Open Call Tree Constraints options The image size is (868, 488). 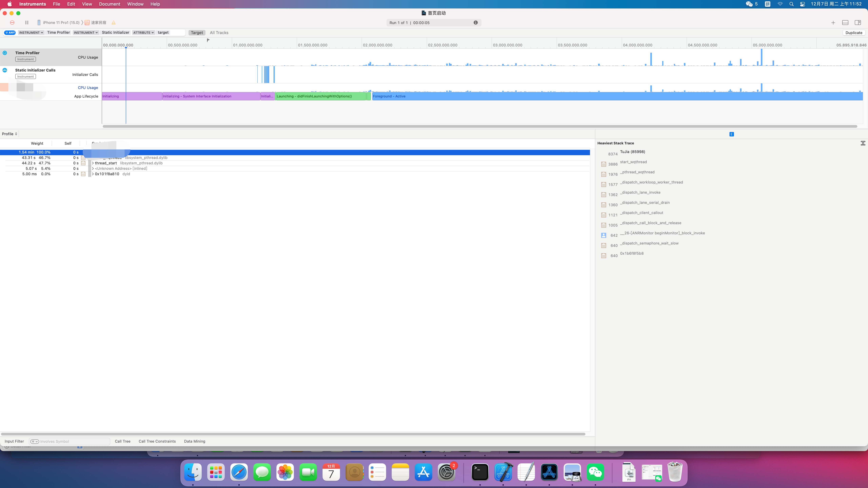click(157, 441)
